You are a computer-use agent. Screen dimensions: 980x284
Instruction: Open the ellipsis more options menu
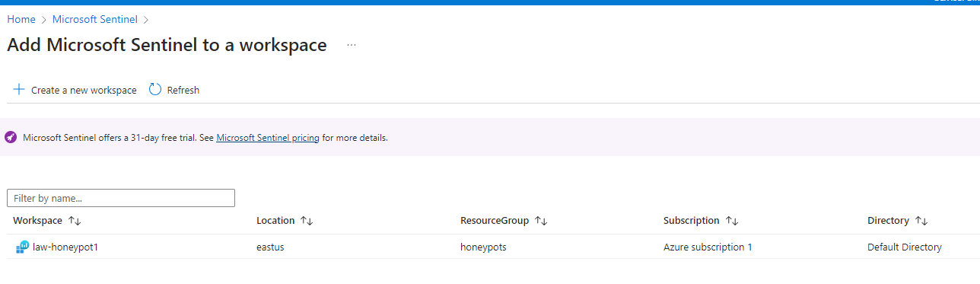(351, 46)
